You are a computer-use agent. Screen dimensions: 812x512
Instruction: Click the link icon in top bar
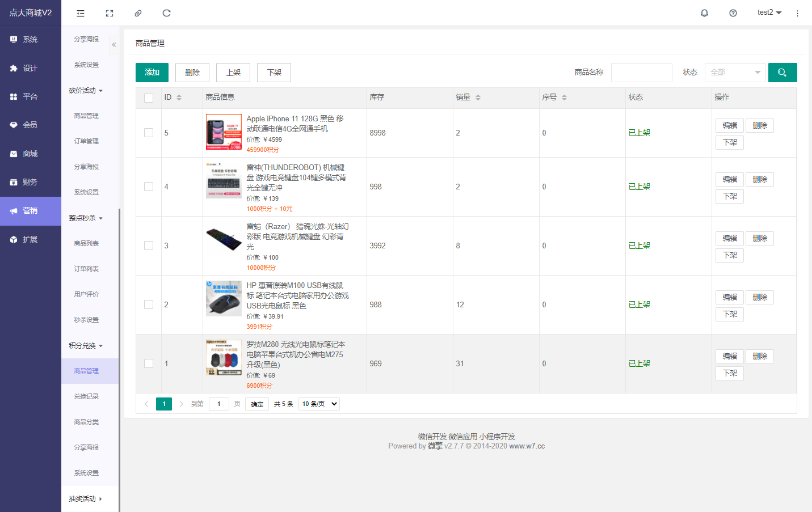click(x=138, y=13)
